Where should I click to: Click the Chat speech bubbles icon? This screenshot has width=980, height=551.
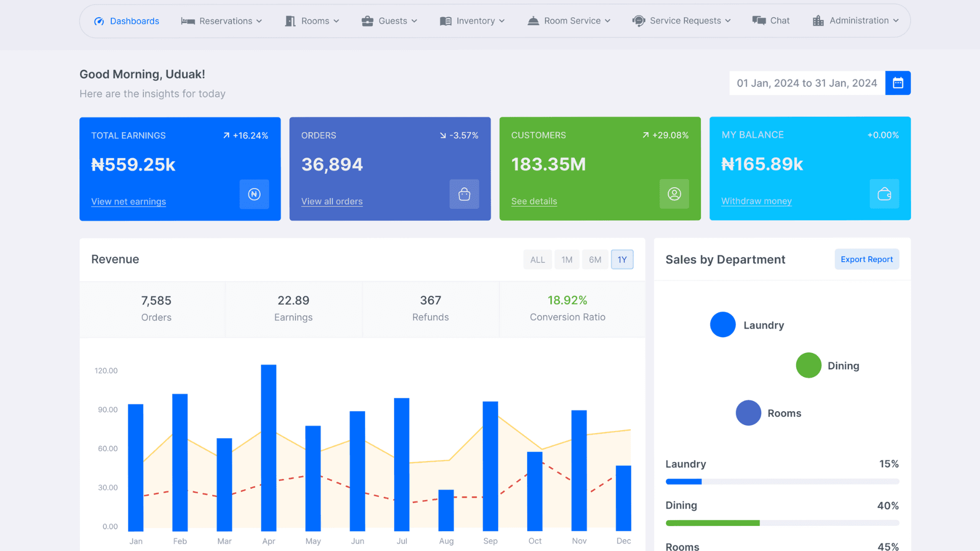pyautogui.click(x=759, y=21)
